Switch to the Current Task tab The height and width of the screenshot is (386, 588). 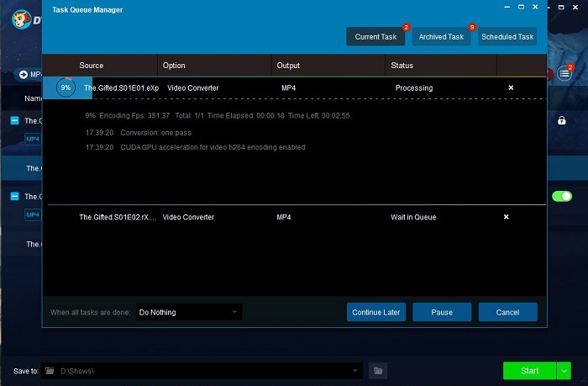click(375, 37)
